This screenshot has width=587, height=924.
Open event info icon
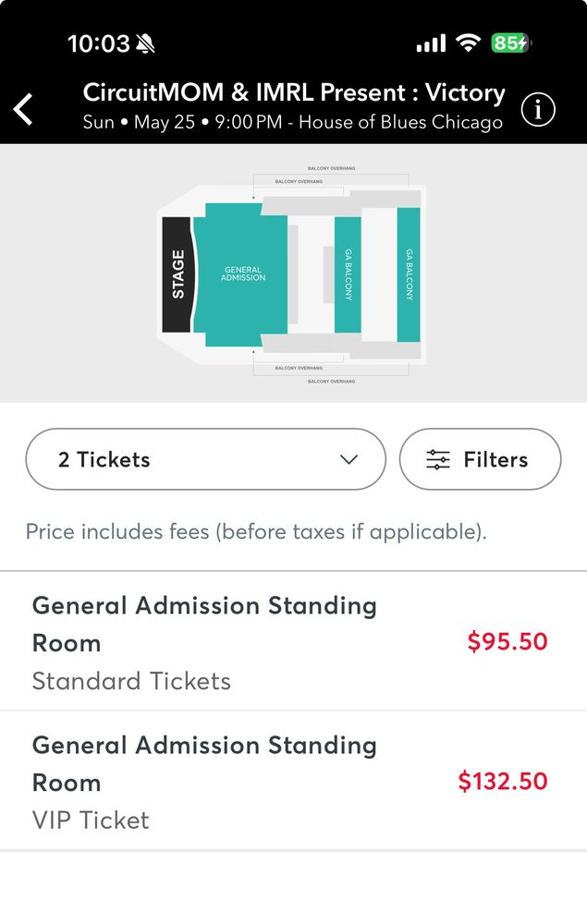pos(538,110)
